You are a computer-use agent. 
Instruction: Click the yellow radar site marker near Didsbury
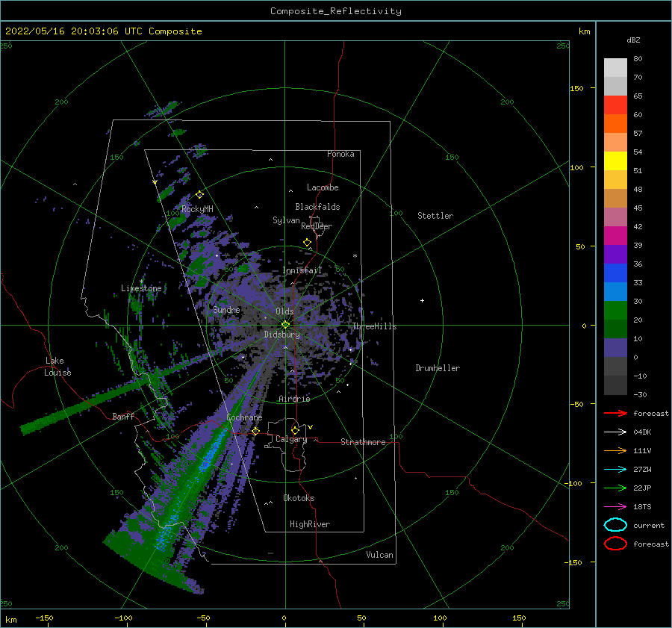285,325
